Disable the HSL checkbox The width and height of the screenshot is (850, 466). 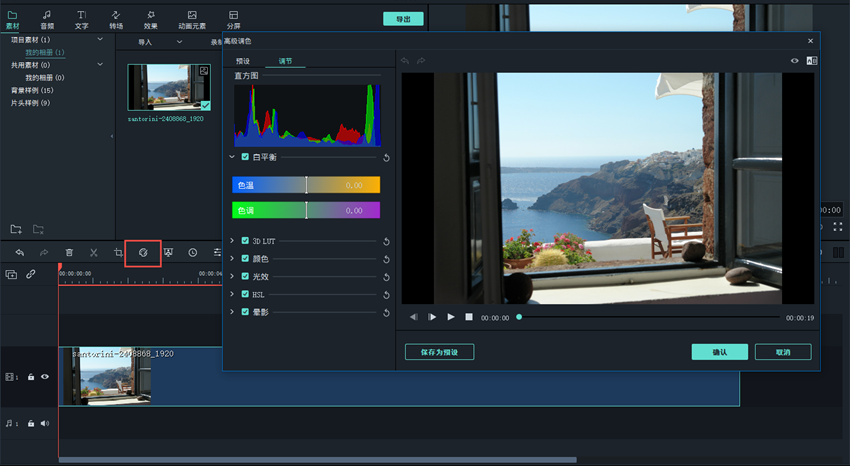(x=245, y=295)
